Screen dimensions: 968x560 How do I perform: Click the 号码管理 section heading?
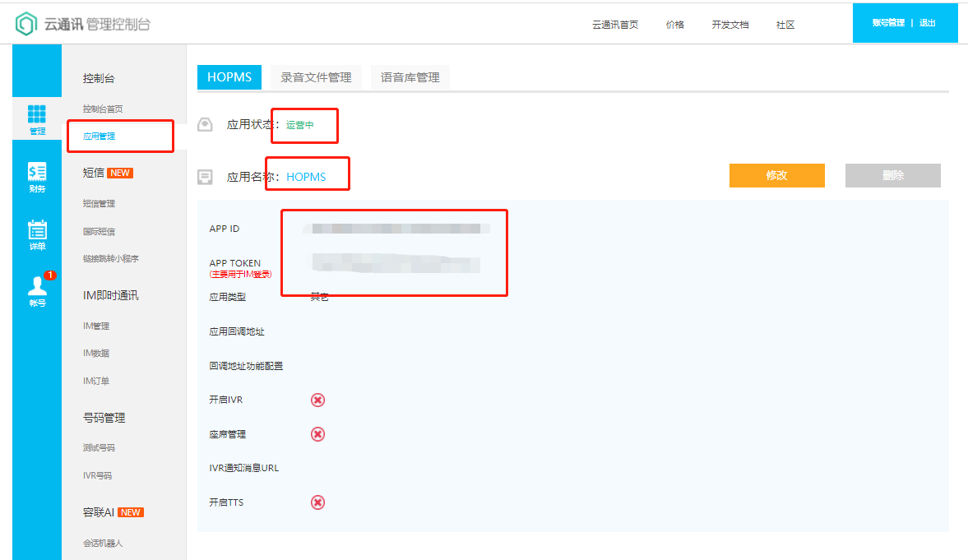pos(104,418)
